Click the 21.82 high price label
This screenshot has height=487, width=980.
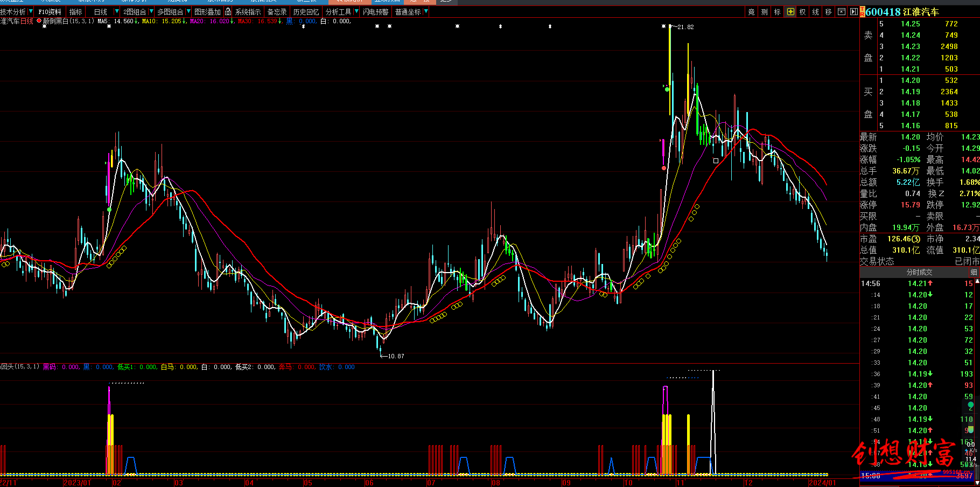pos(685,27)
